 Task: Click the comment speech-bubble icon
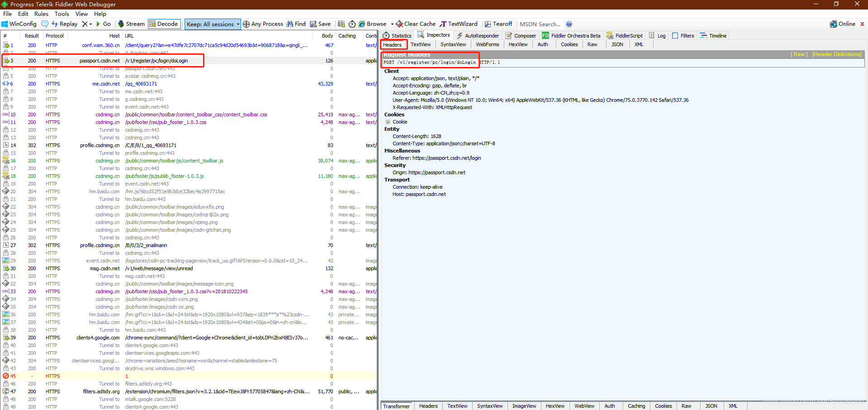point(45,24)
